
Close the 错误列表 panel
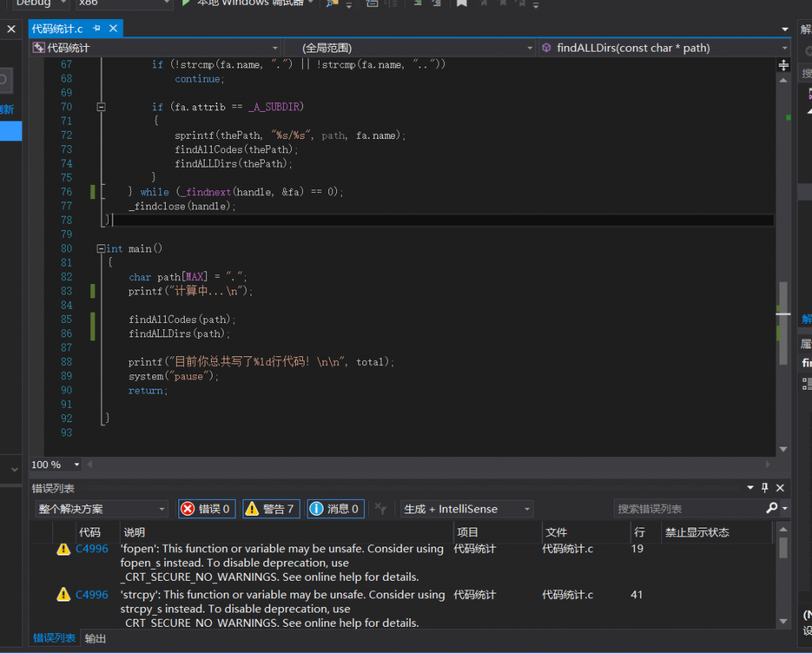point(780,488)
